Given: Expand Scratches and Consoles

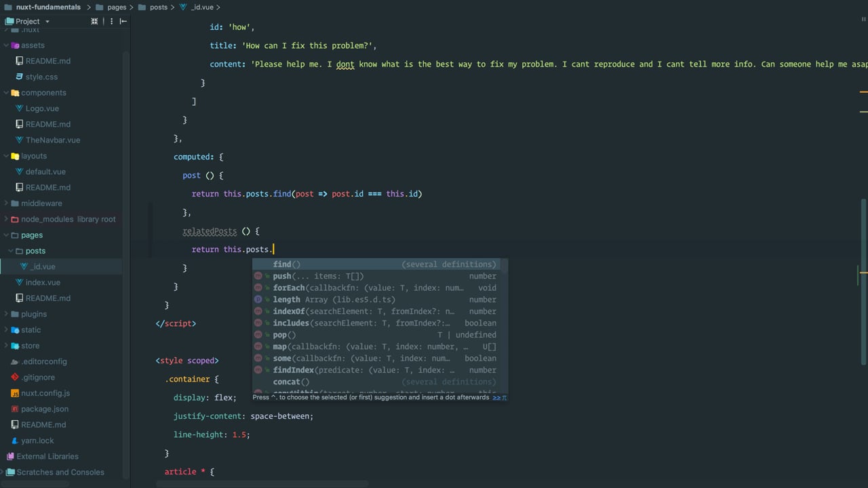Looking at the screenshot, I should [x=3, y=472].
